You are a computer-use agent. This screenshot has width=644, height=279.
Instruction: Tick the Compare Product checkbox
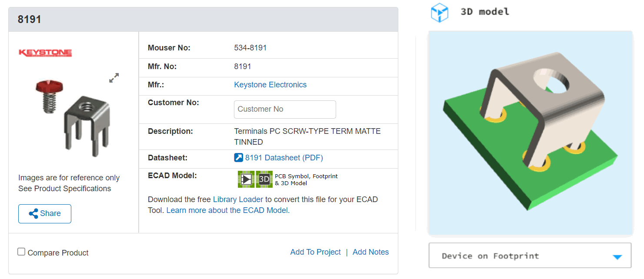pos(21,252)
